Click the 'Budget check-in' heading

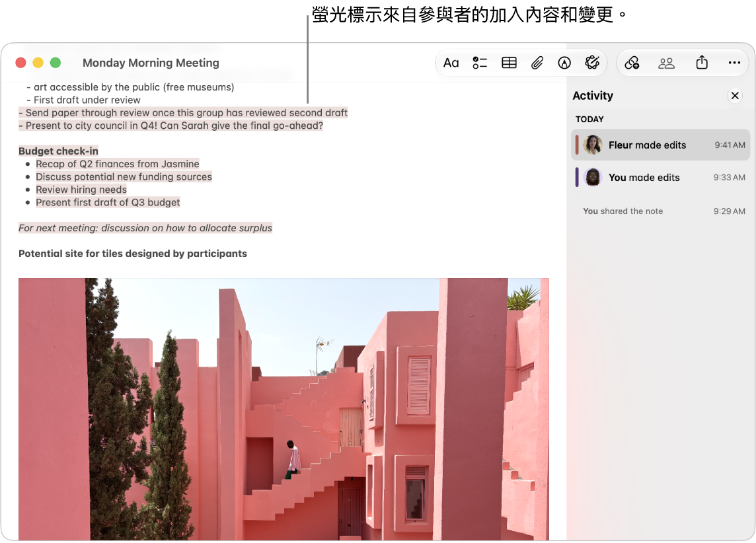(x=58, y=151)
